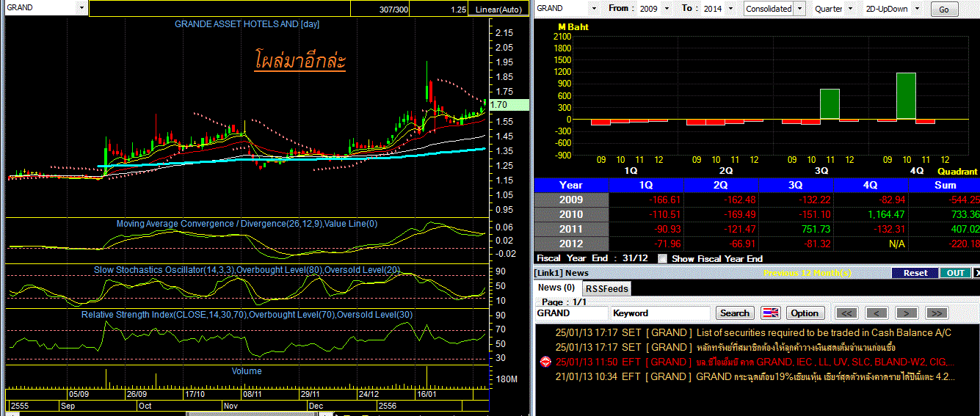
Task: Open news 'List of securities required to be traded in Cash Balance A/C'
Action: (x=824, y=333)
